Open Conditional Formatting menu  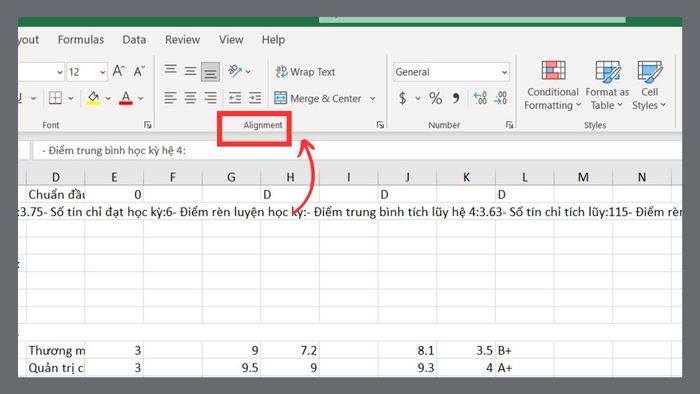[x=553, y=85]
